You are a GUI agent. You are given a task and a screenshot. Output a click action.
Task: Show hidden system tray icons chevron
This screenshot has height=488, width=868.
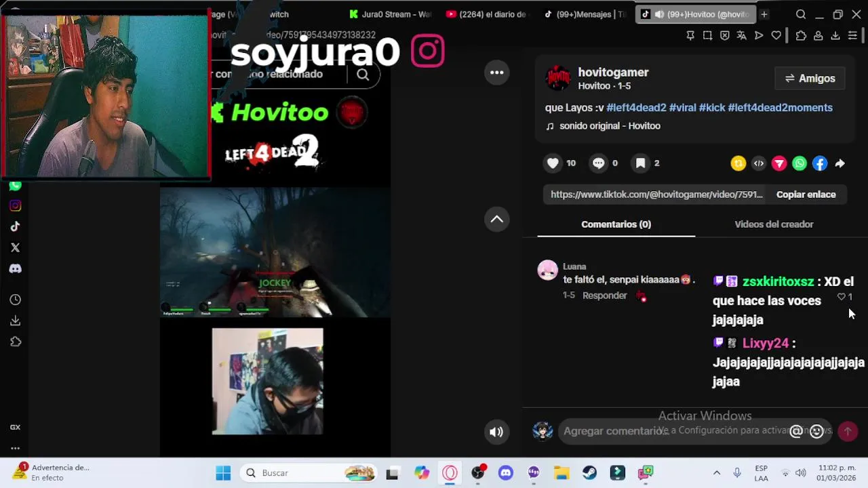[717, 472]
